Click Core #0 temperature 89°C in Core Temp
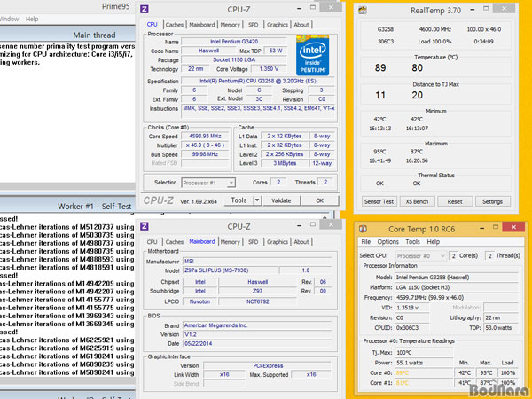 [x=424, y=372]
